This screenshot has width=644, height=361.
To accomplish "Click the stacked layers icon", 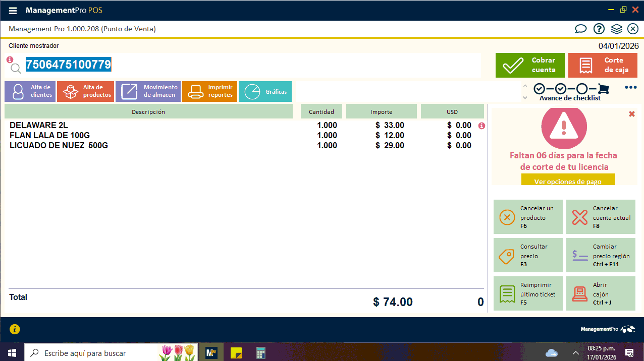I will tap(616, 29).
